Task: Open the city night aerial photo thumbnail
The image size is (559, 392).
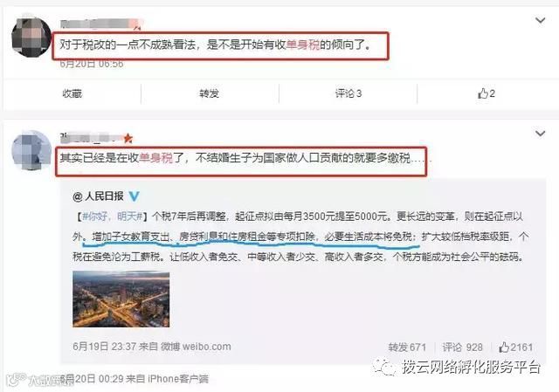Action: (x=121, y=299)
